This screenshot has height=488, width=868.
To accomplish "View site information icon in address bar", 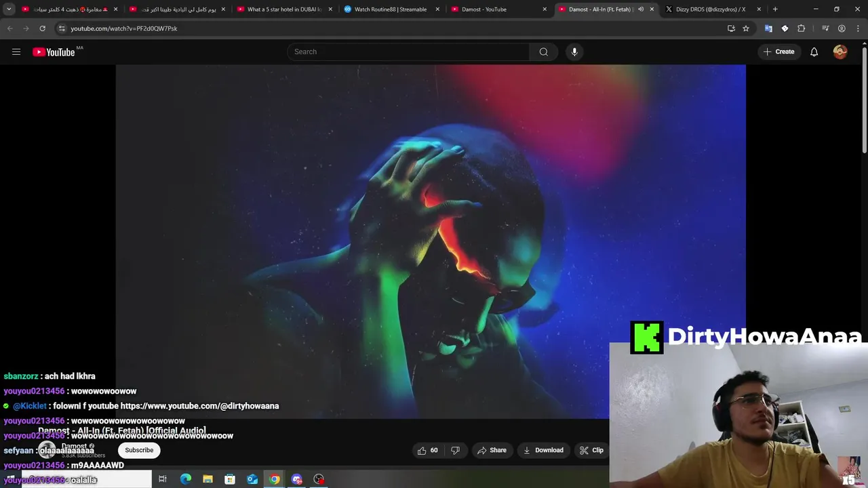I will coord(62,28).
